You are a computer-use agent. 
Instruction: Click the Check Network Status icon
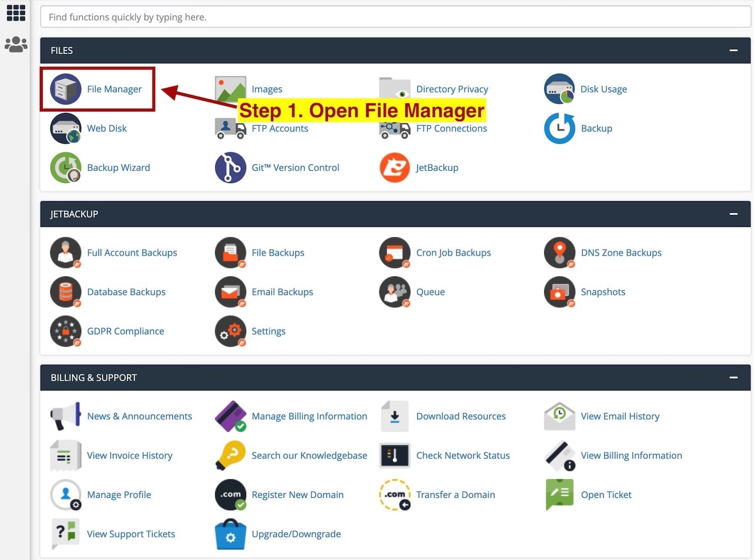(x=394, y=456)
